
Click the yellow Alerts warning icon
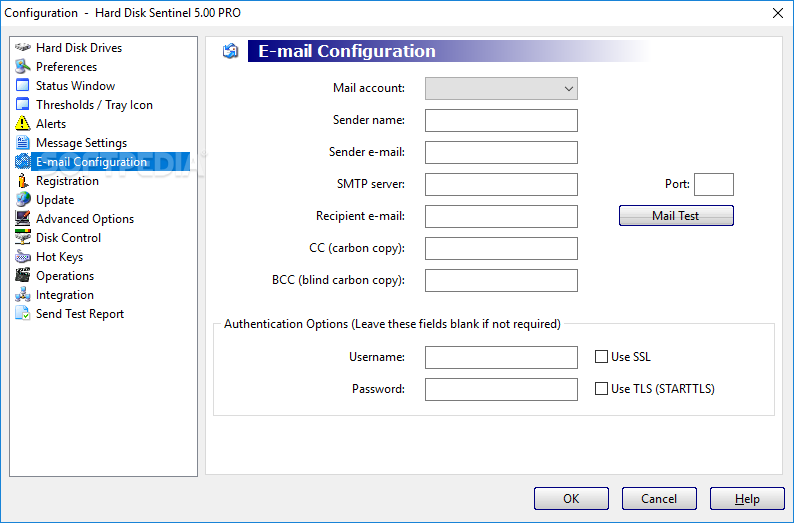tap(23, 124)
